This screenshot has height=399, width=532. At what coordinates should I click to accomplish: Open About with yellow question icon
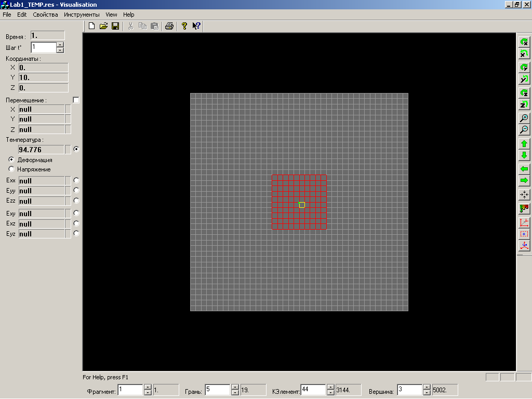pyautogui.click(x=184, y=26)
